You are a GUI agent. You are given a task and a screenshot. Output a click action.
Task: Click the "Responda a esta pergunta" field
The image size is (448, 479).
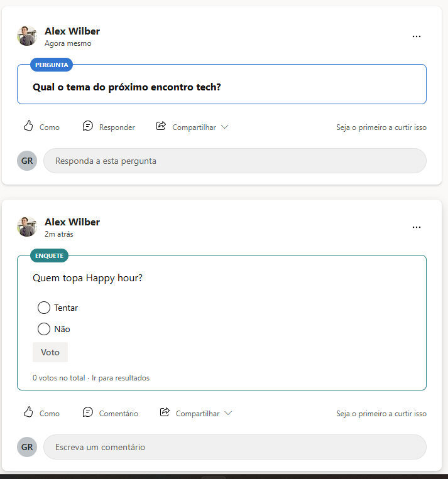[x=234, y=161]
